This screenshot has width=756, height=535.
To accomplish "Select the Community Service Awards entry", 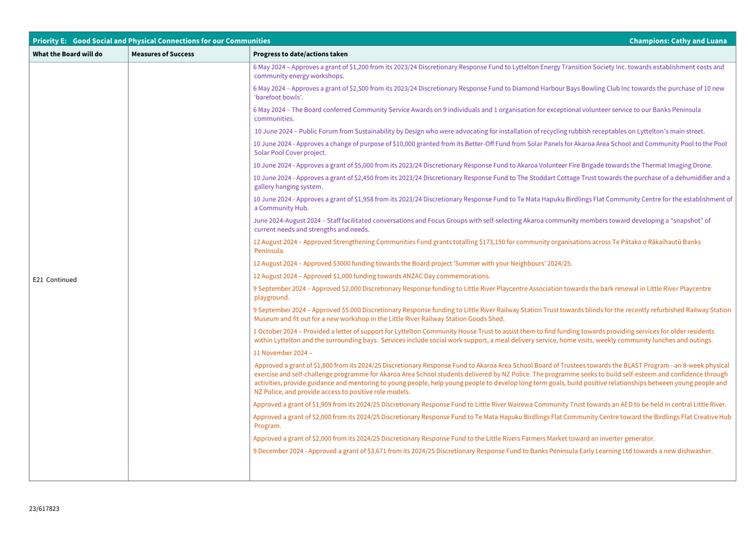I will click(x=476, y=110).
